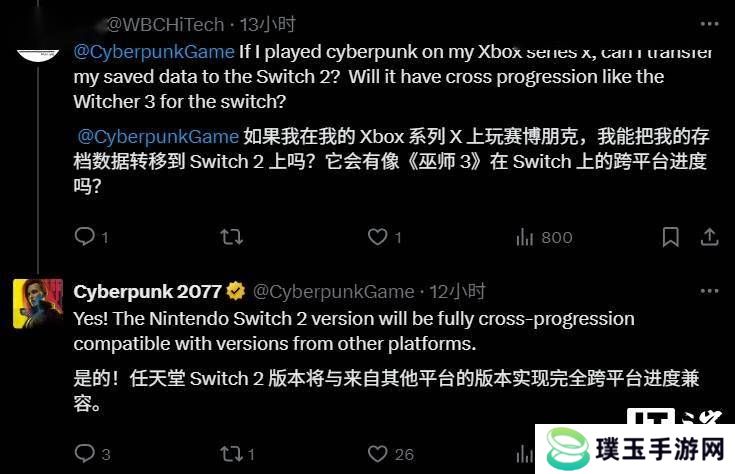Like the Cyberpunk 2077 reply with 26 likes
This screenshot has width=735, height=474.
pos(378,454)
